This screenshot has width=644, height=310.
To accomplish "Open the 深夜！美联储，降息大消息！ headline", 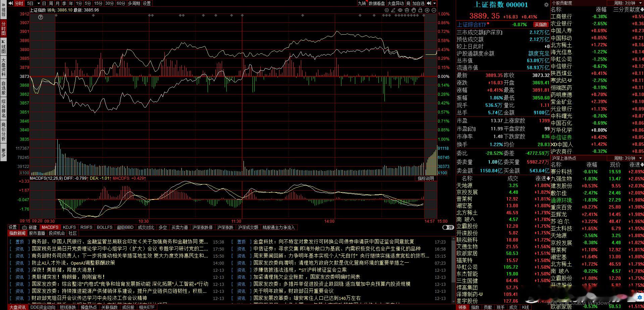I will click(x=63, y=270).
